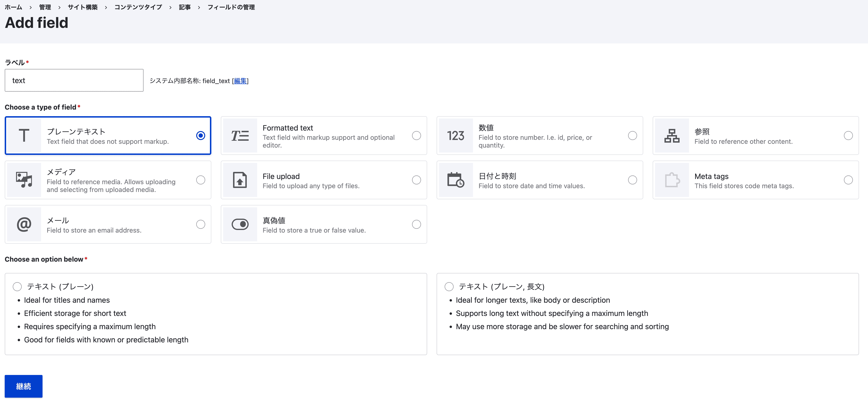The width and height of the screenshot is (868, 400).
Task: Click the '日付と時刻' card title
Action: click(497, 176)
